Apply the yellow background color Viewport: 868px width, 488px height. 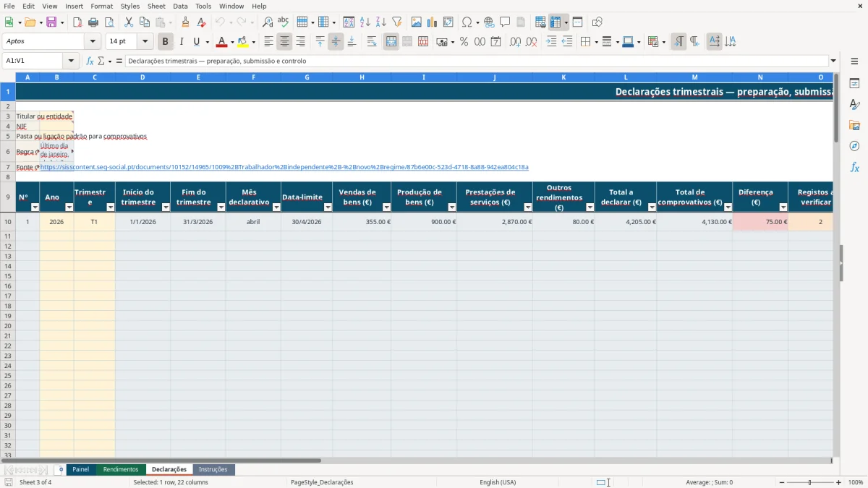click(x=242, y=42)
